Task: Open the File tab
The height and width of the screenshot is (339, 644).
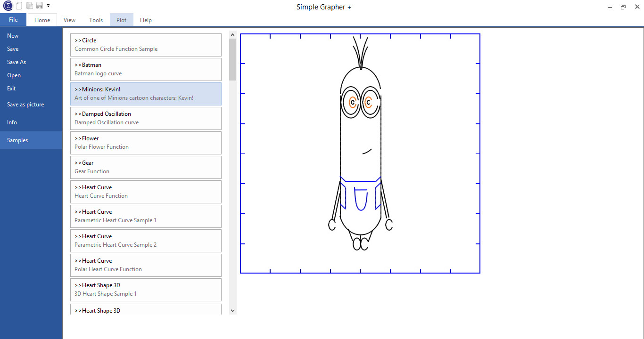Action: tap(13, 20)
